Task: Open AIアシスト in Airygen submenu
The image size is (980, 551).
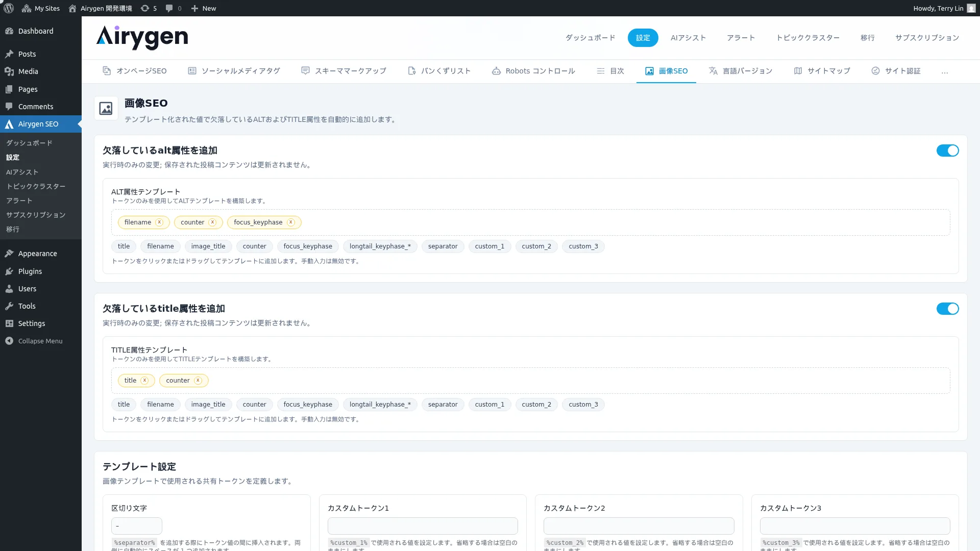Action: coord(22,172)
